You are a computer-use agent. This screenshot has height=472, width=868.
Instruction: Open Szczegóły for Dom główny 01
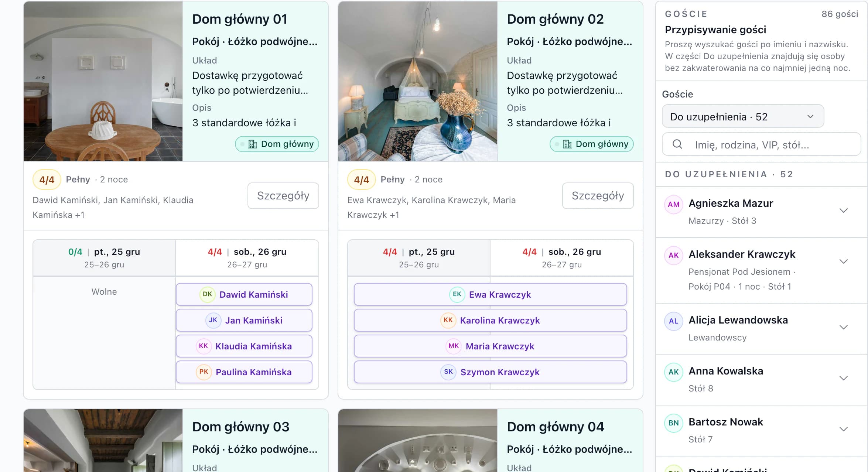(x=283, y=196)
